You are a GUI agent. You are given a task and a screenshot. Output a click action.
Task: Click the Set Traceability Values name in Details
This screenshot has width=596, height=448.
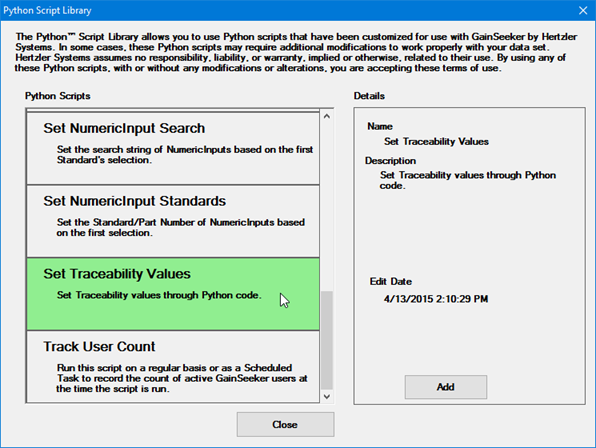[x=436, y=142]
